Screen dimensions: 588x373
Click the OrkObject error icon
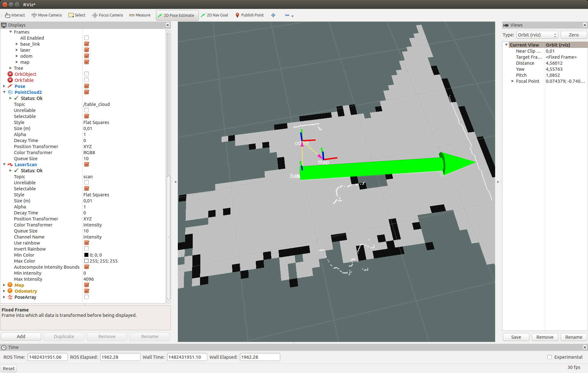10,74
